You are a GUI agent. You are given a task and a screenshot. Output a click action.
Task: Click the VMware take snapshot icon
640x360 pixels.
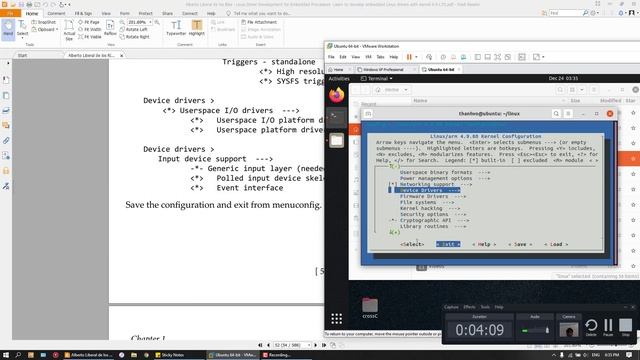pos(443,57)
